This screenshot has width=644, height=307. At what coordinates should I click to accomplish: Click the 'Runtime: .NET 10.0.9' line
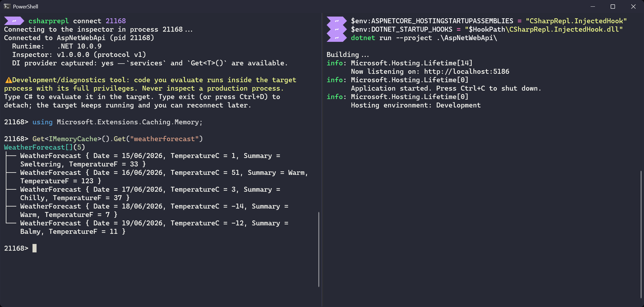57,46
